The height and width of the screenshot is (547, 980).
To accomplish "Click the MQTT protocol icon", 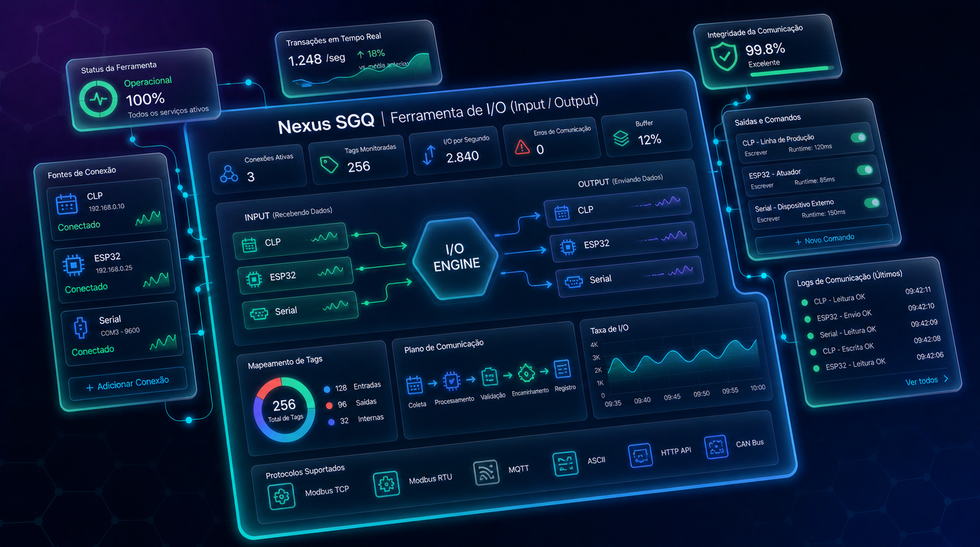I will click(486, 472).
